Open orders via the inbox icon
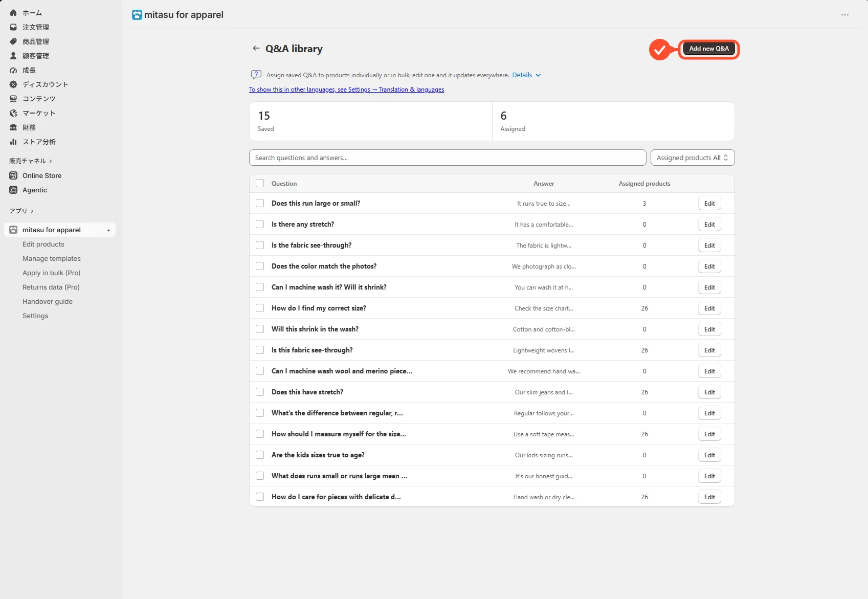Image resolution: width=868 pixels, height=599 pixels. coord(13,27)
